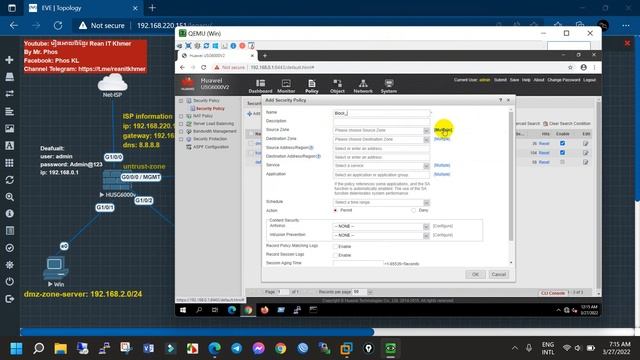Screen dimensions: 640x360
Task: Switch to the EVE | Topology browser tab
Action: (83, 8)
